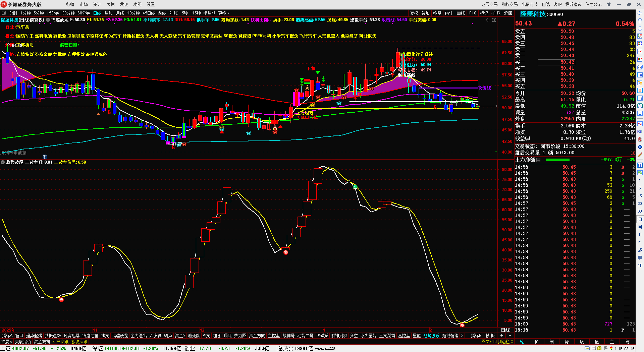Image resolution: width=644 pixels, height=352 pixels.
Task: Select the 趋势波段 indicator tab
Action: tap(431, 336)
